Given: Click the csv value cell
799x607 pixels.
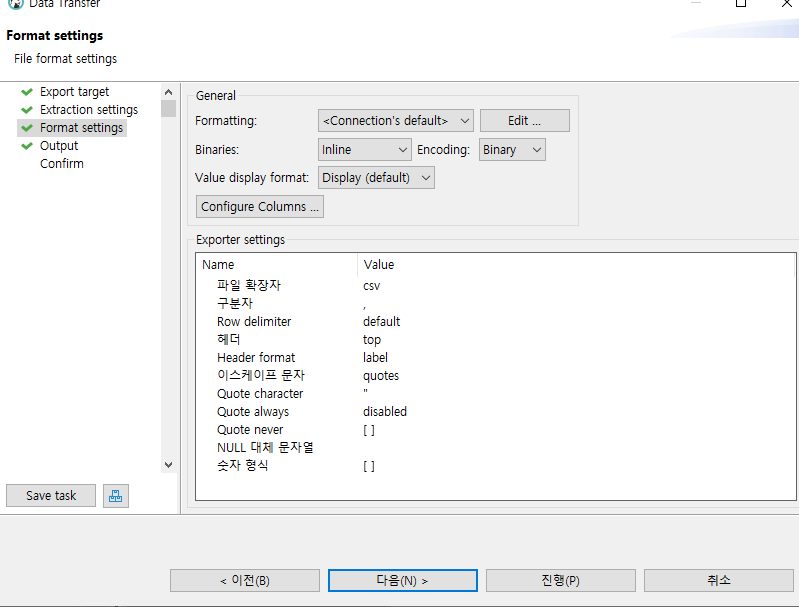Looking at the screenshot, I should coord(371,286).
